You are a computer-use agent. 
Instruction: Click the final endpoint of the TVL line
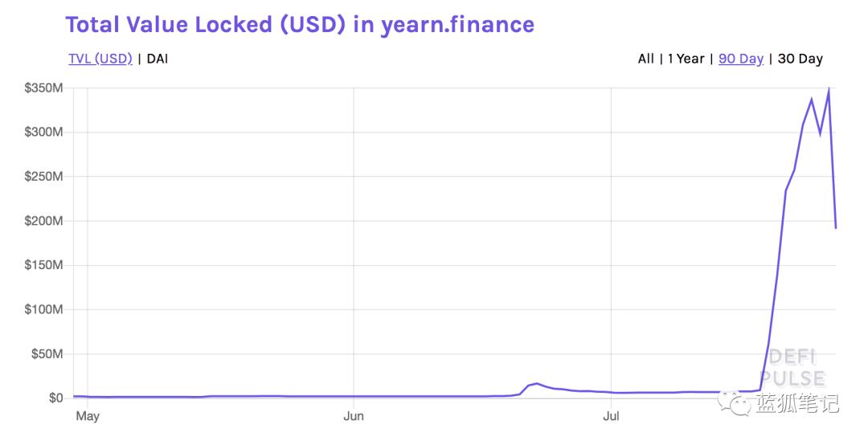click(x=836, y=227)
